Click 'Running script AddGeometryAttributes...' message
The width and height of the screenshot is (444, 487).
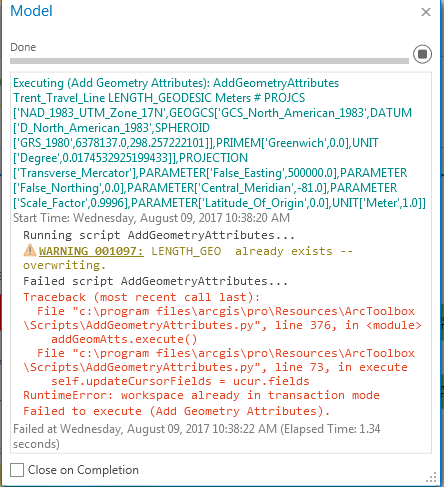159,235
